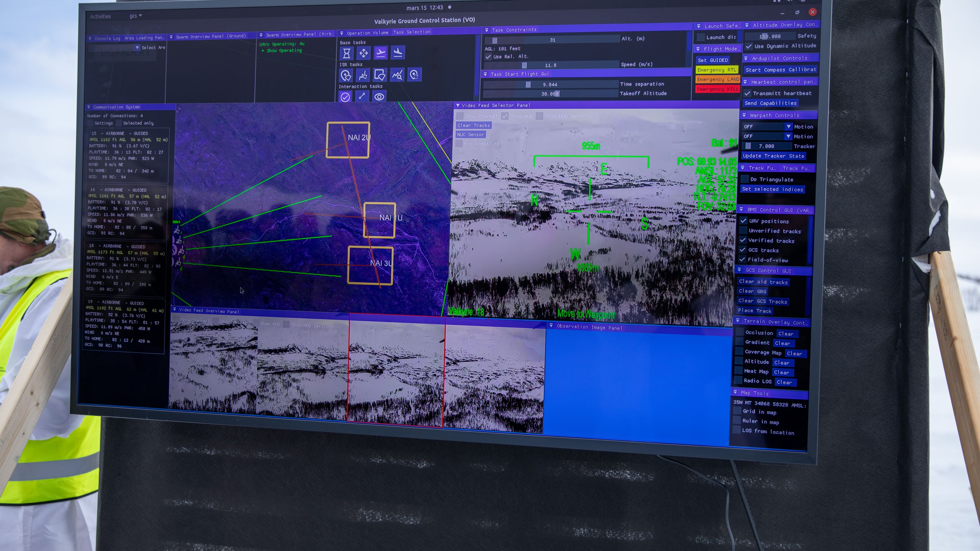The width and height of the screenshot is (980, 551).
Task: Select the hourglass wait base task
Action: point(346,53)
